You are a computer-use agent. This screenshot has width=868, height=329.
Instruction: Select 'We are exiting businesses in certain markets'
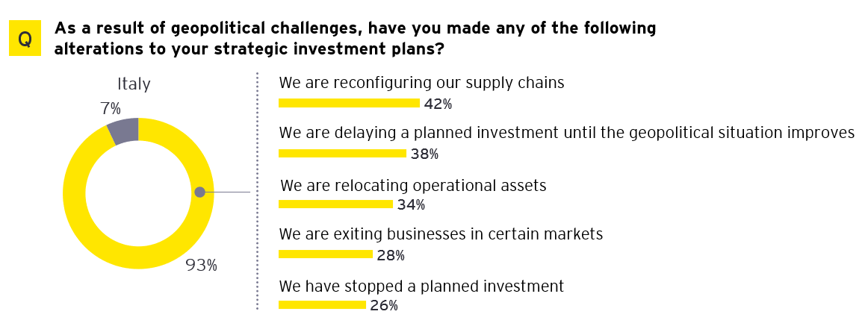coord(441,234)
